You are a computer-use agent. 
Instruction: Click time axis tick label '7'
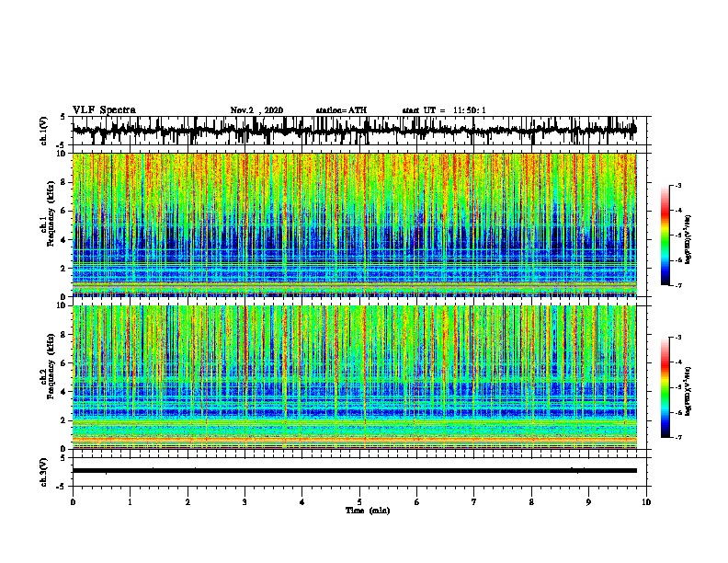pyautogui.click(x=474, y=502)
